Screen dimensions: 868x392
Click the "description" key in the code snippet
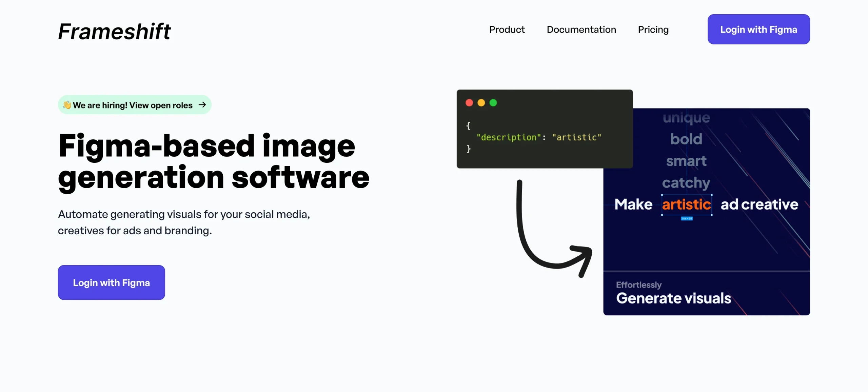509,137
